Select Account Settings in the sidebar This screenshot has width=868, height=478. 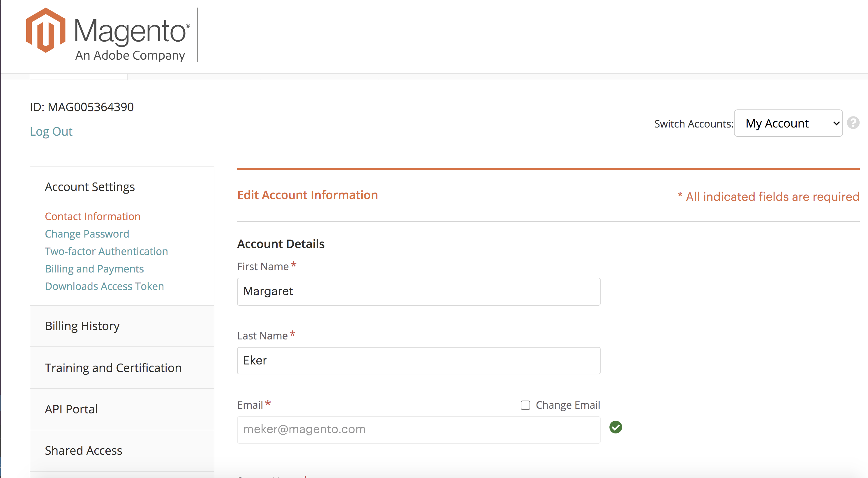[89, 187]
